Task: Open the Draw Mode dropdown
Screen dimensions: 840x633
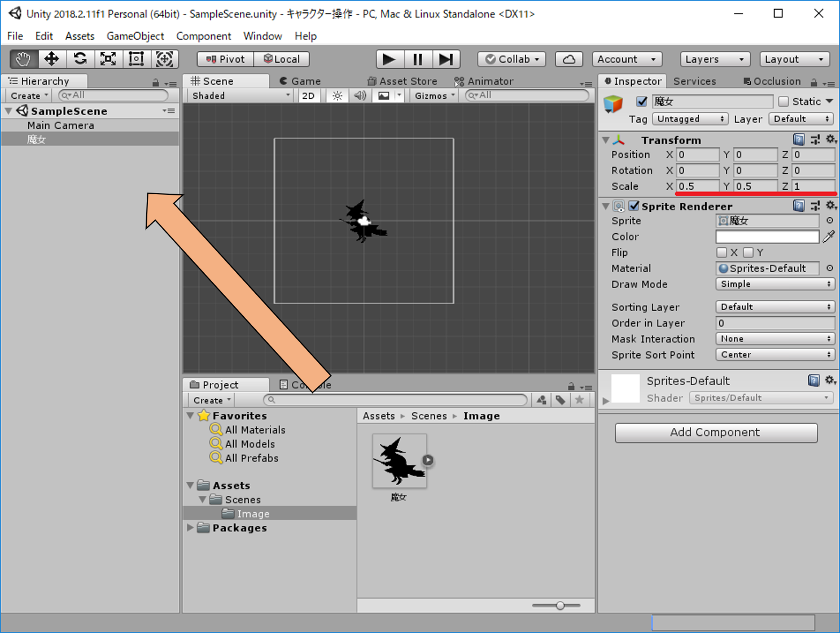Action: (775, 284)
